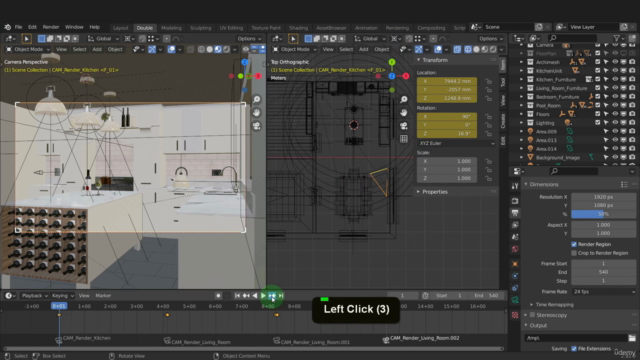Open the World properties tab icon
The image size is (640, 360).
[x=515, y=249]
